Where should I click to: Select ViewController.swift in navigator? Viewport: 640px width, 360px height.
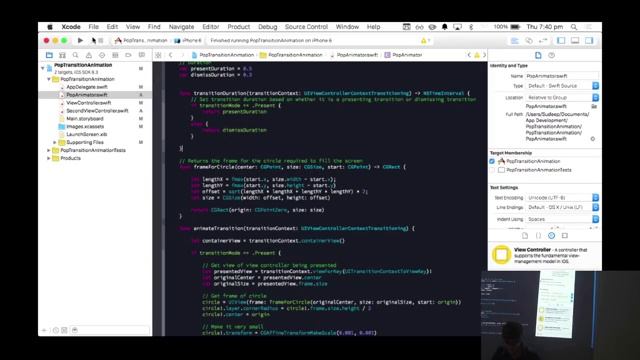(x=89, y=103)
